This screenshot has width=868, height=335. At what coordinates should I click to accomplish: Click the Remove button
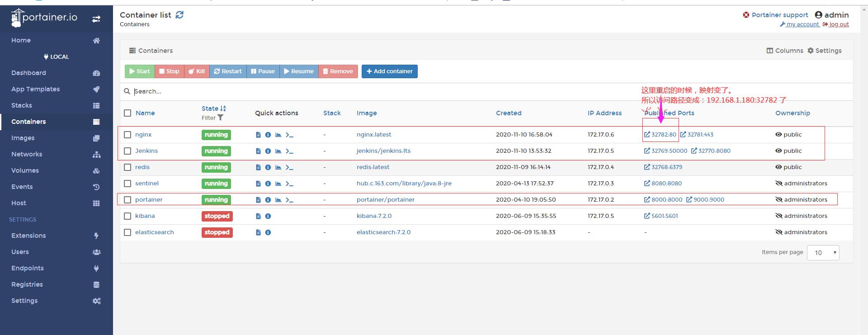click(x=338, y=71)
